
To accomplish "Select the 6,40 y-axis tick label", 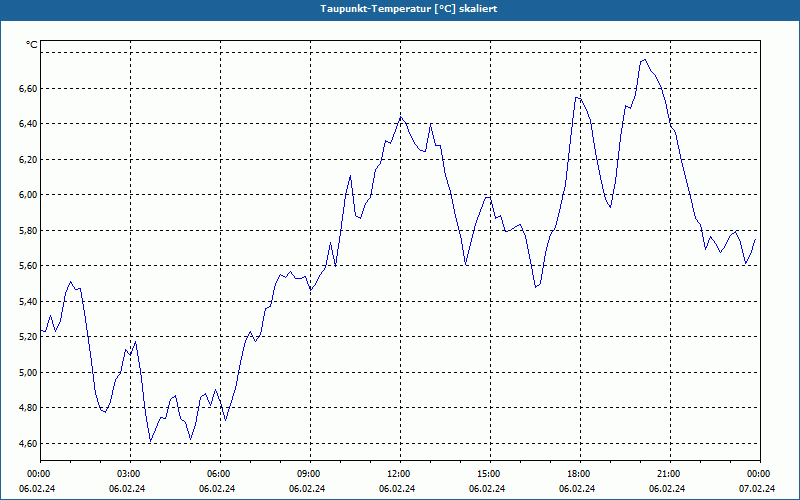I will (28, 123).
